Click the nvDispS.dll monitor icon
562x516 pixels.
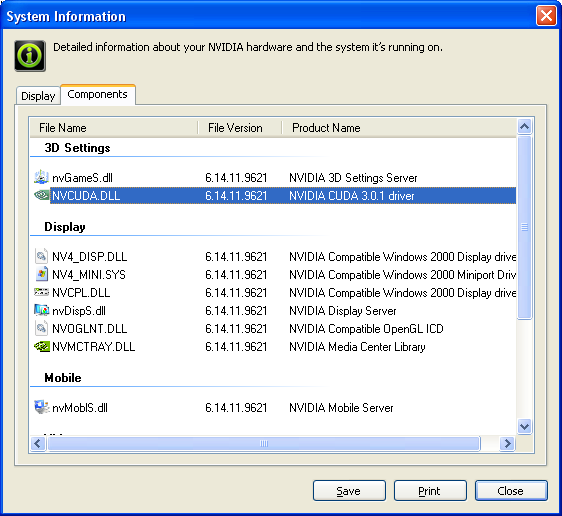pos(41,310)
